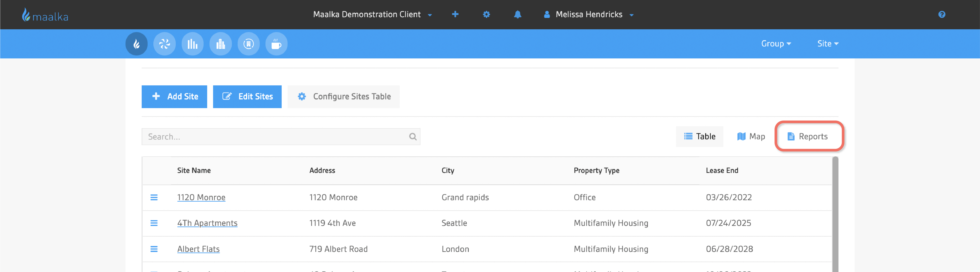This screenshot has height=272, width=980.
Task: Sort by City column header
Action: coord(448,171)
